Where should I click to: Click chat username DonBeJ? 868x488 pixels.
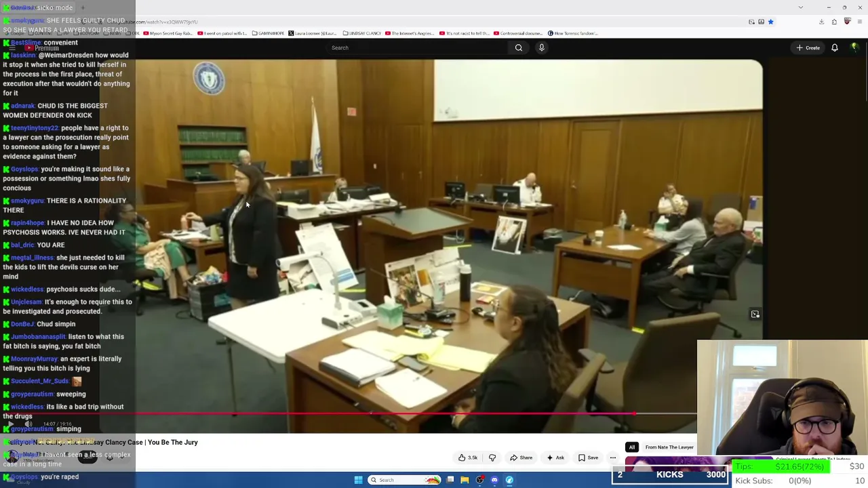click(22, 324)
